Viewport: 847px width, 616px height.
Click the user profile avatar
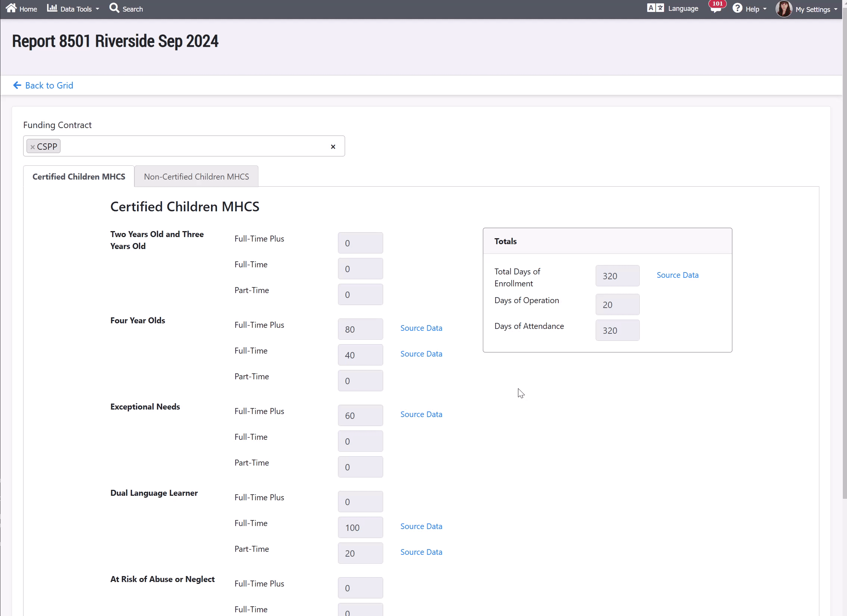784,9
